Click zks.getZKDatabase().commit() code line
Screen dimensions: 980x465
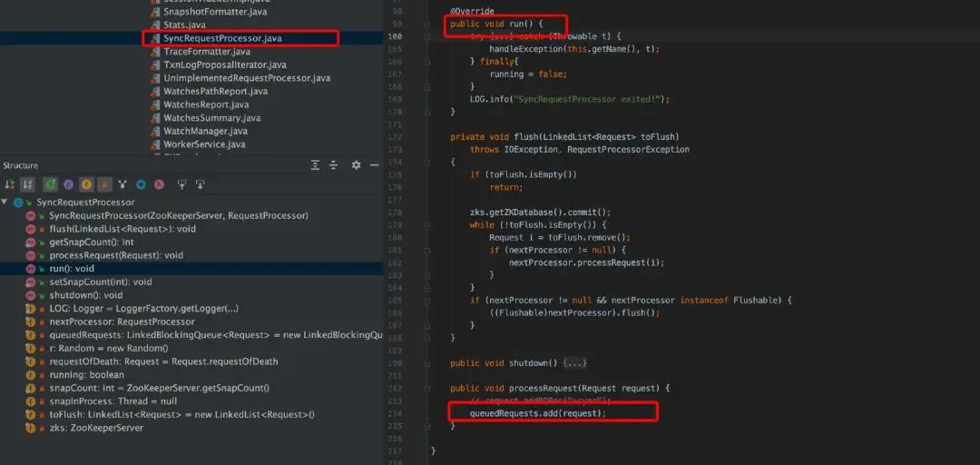[x=540, y=213]
